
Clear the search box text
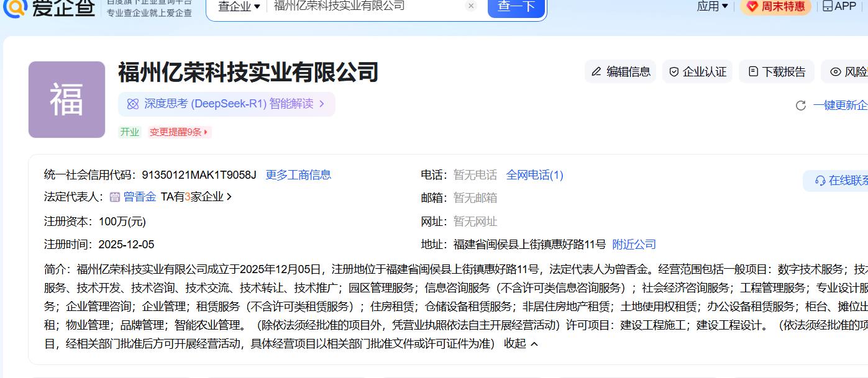pyautogui.click(x=471, y=6)
